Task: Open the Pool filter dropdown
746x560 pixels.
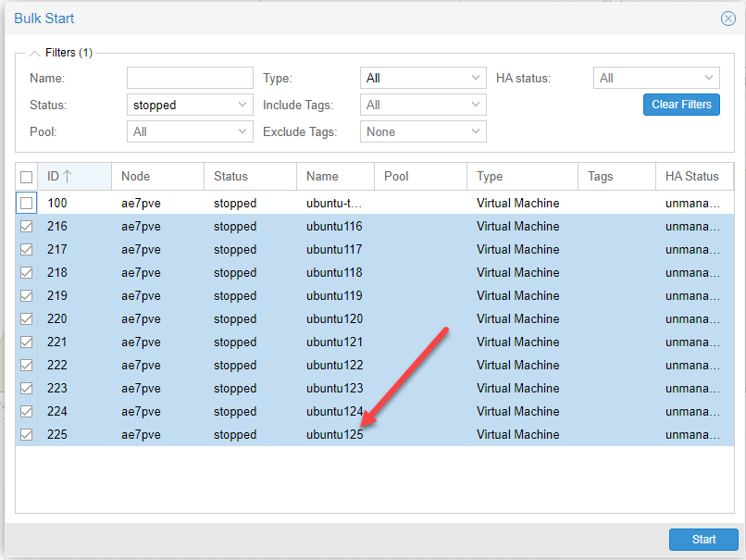Action: (190, 131)
